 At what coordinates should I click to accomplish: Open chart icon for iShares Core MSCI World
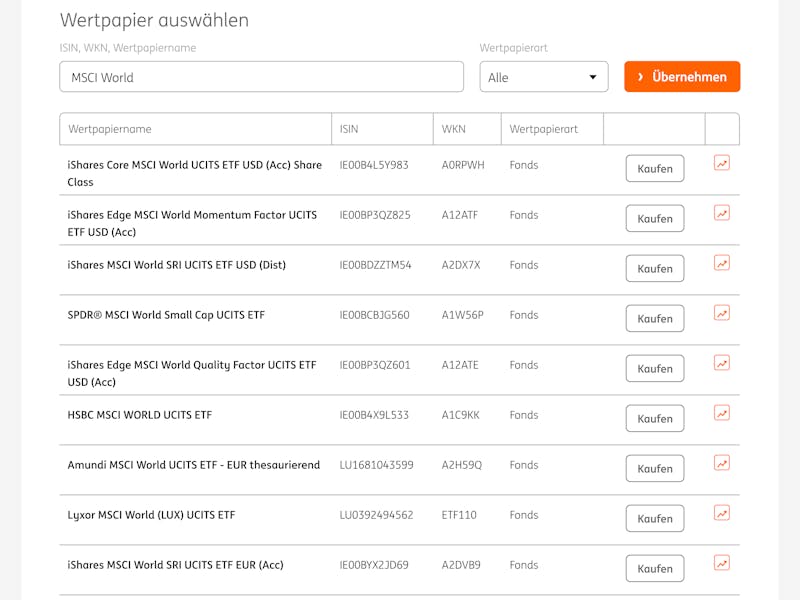[x=721, y=163]
